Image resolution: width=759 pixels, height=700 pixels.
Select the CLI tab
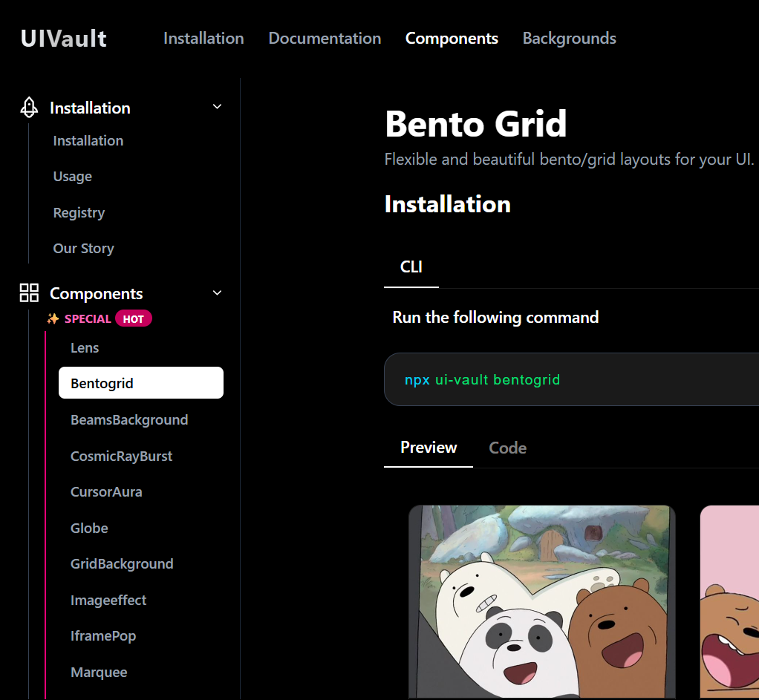point(411,267)
